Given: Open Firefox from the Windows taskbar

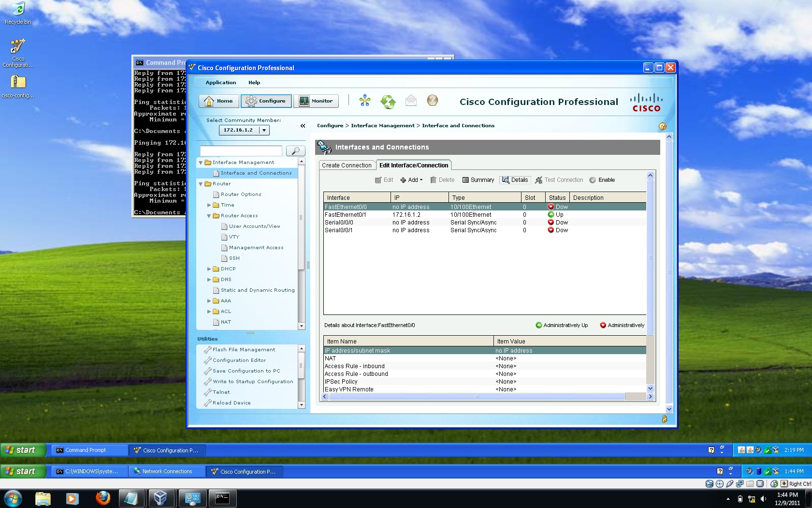Looking at the screenshot, I should [x=102, y=498].
